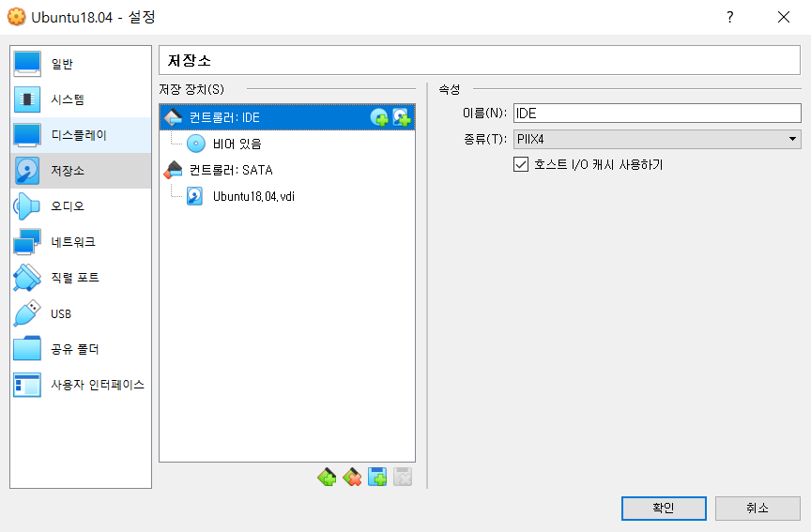The height and width of the screenshot is (532, 811).
Task: Open the USB plug icon
Action: click(27, 313)
